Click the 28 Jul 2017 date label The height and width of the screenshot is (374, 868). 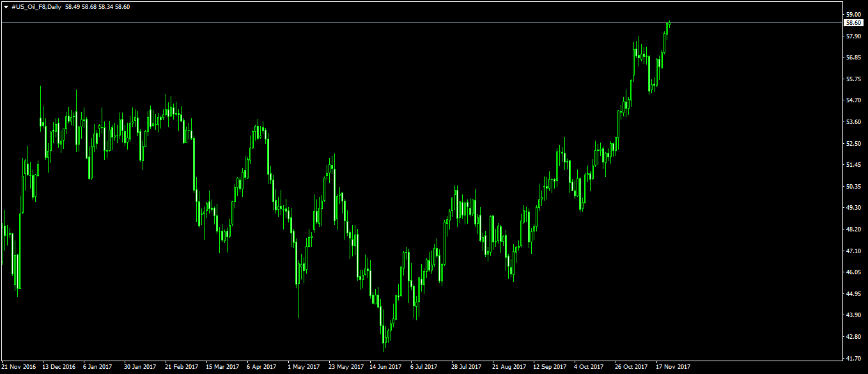(467, 367)
